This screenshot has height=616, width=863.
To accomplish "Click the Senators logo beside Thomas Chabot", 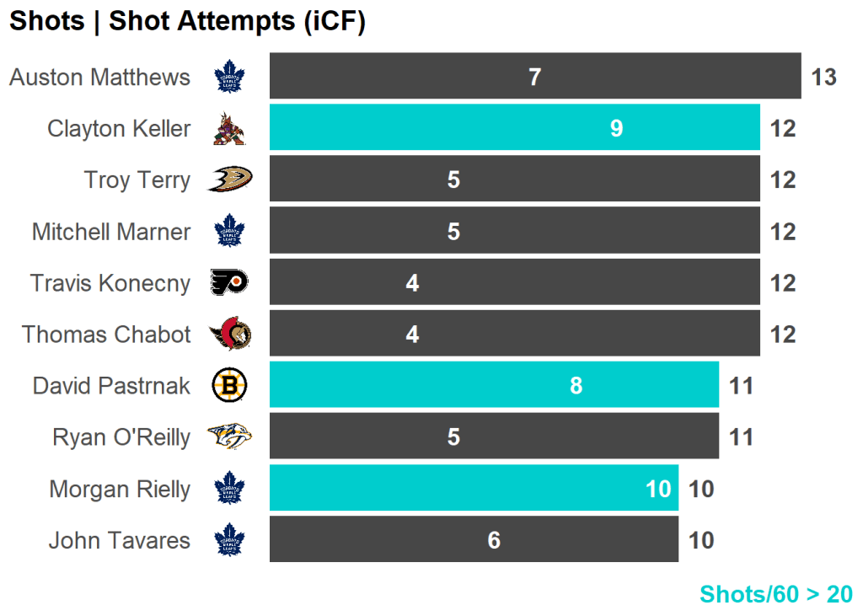I will click(x=230, y=335).
